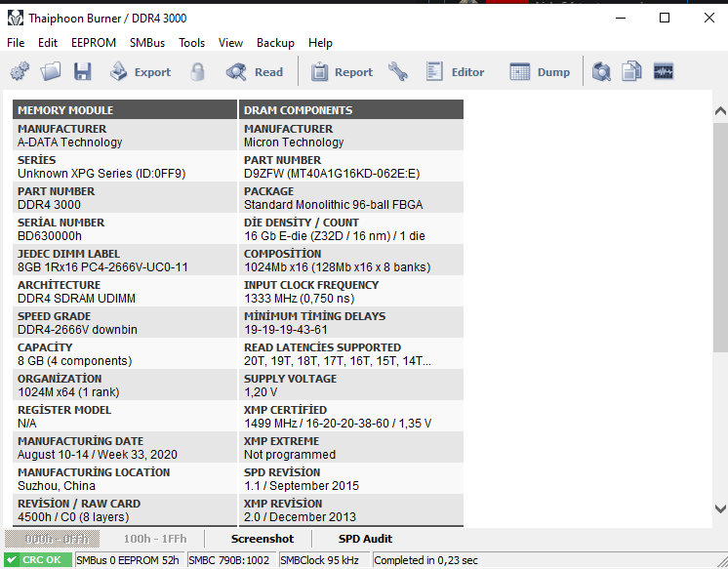Open settings via the gear toolbar icon

[20, 71]
